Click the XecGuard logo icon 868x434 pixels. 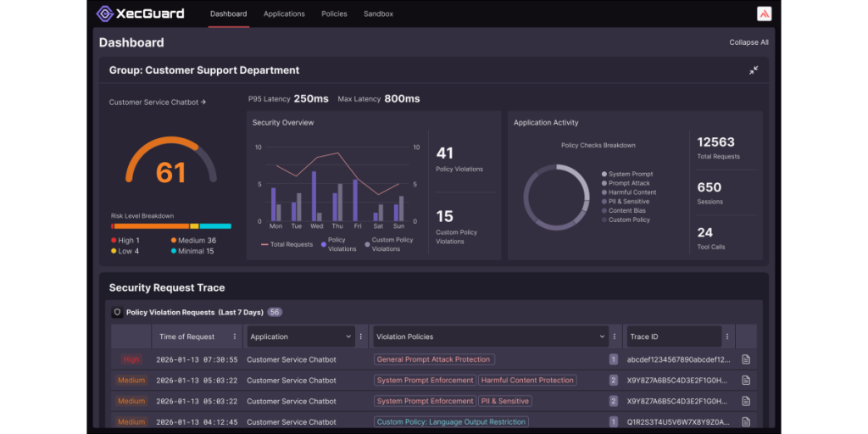[x=105, y=14]
